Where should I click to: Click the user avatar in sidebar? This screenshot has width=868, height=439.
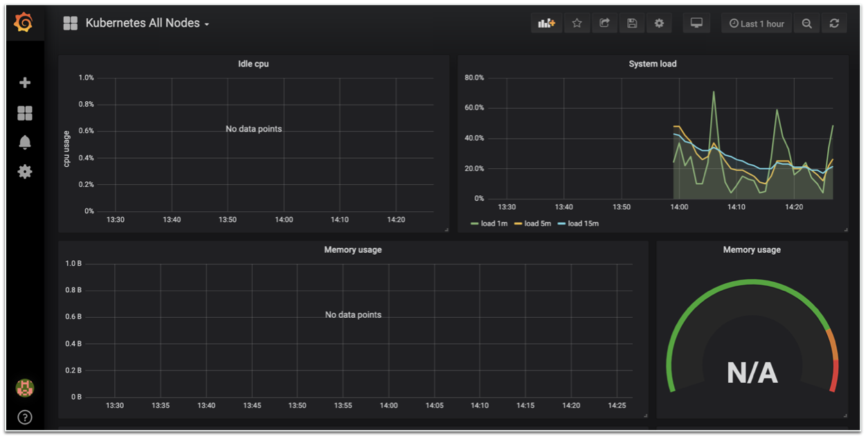(x=25, y=388)
